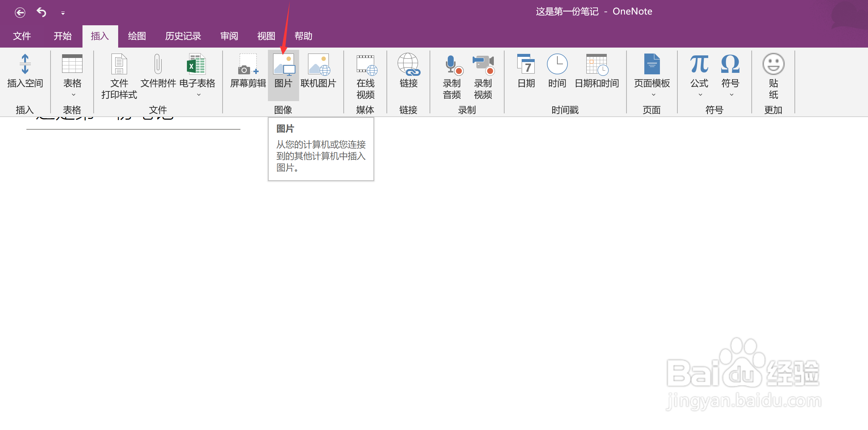Click the 插入空间 icon
Image resolution: width=868 pixels, height=430 pixels.
25,64
